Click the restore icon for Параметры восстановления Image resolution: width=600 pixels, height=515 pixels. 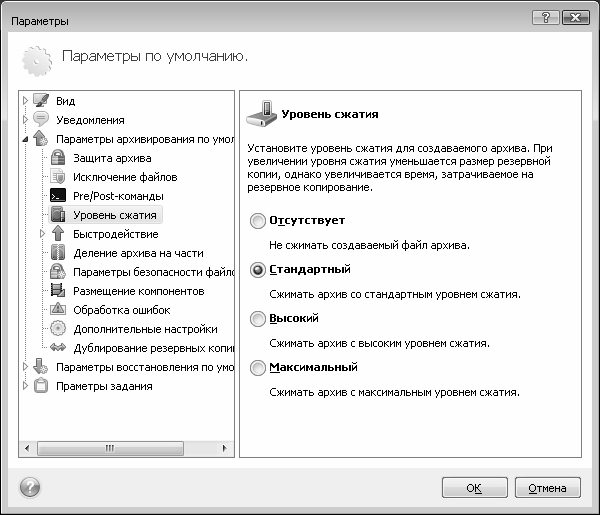[41, 367]
